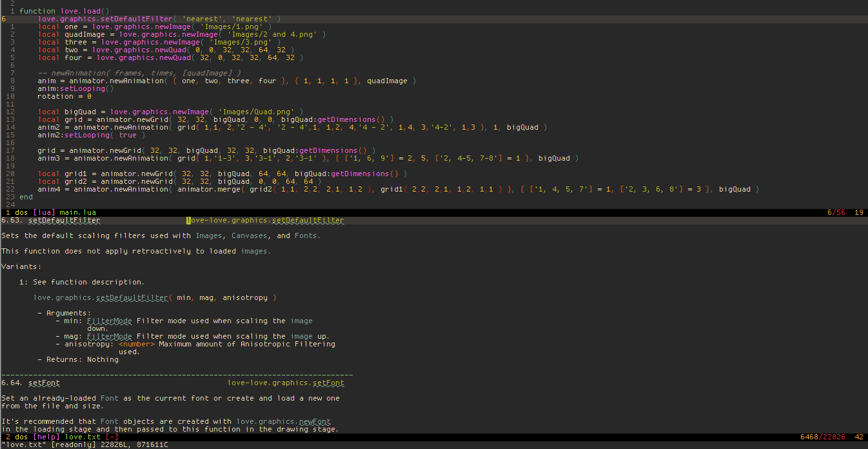The width and height of the screenshot is (868, 449).
Task: Click the '6.63. setDefaultFilter' help heading
Action: point(51,221)
